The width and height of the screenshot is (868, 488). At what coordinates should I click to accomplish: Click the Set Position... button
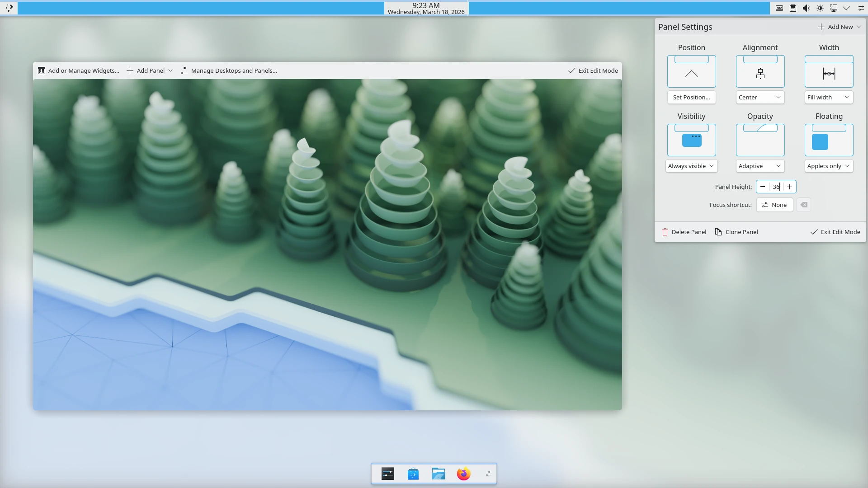(x=692, y=97)
